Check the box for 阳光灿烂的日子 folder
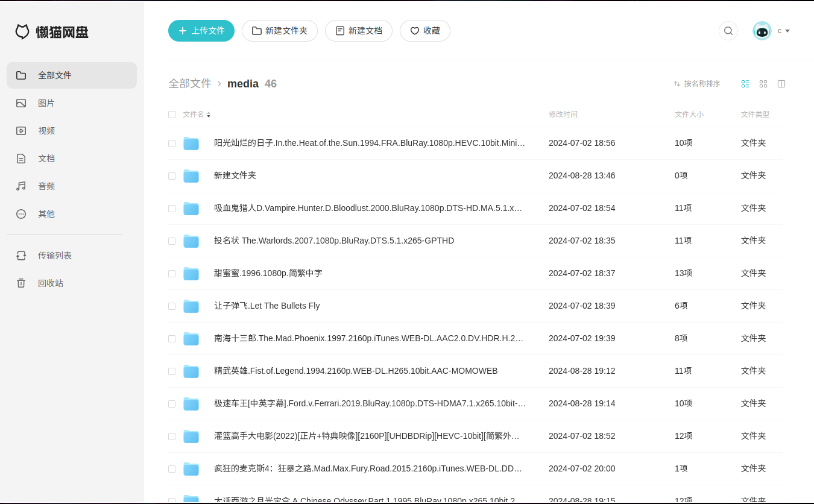Image resolution: width=814 pixels, height=504 pixels. click(172, 143)
